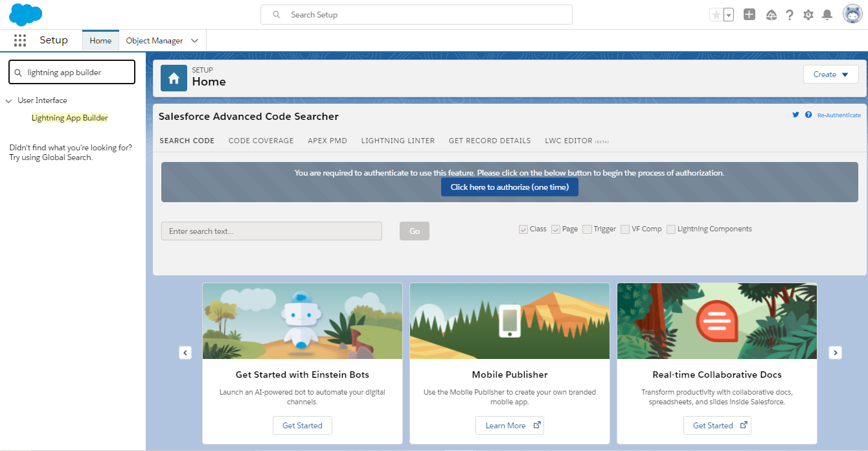Open the Trailhead learning path icon
Image resolution: width=868 pixels, height=451 pixels.
(x=771, y=14)
